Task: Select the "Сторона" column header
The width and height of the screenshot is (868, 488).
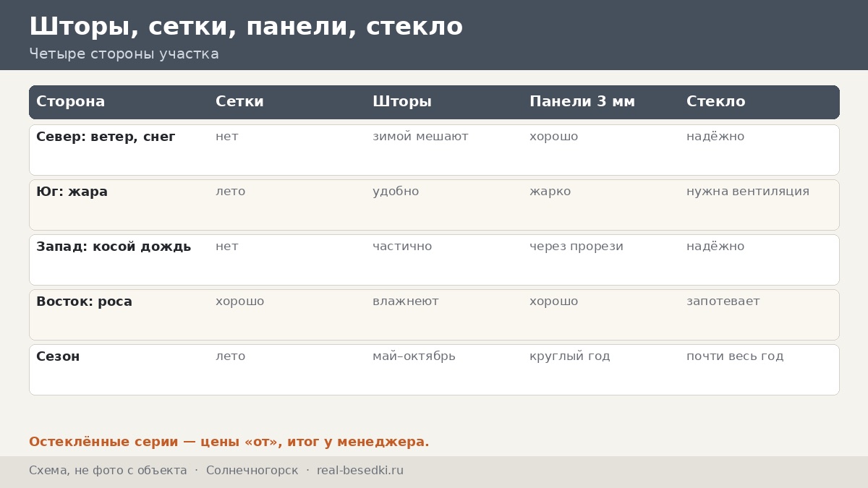Action: click(x=71, y=102)
